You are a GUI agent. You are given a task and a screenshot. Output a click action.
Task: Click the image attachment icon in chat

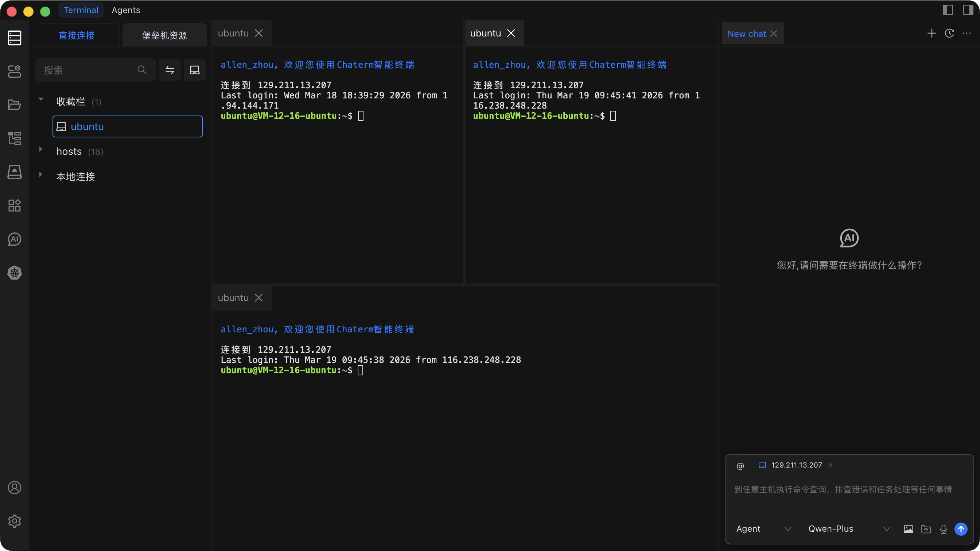[908, 529]
